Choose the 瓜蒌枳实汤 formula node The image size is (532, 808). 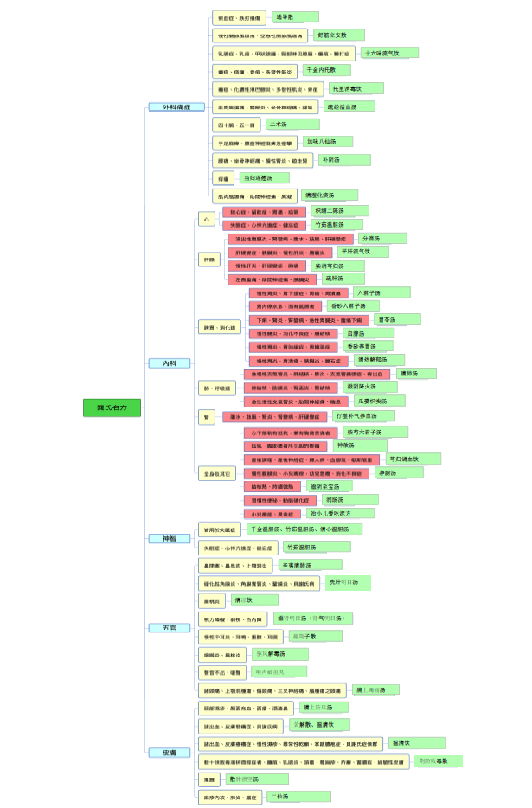coord(380,401)
